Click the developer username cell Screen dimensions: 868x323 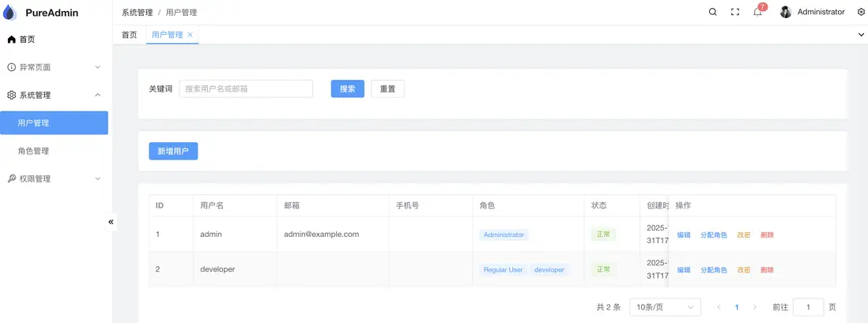(217, 269)
